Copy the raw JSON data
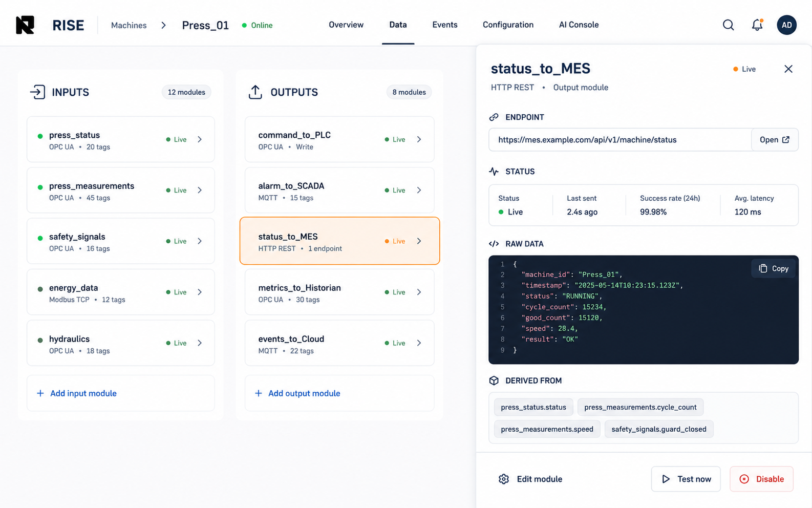 [x=773, y=268]
